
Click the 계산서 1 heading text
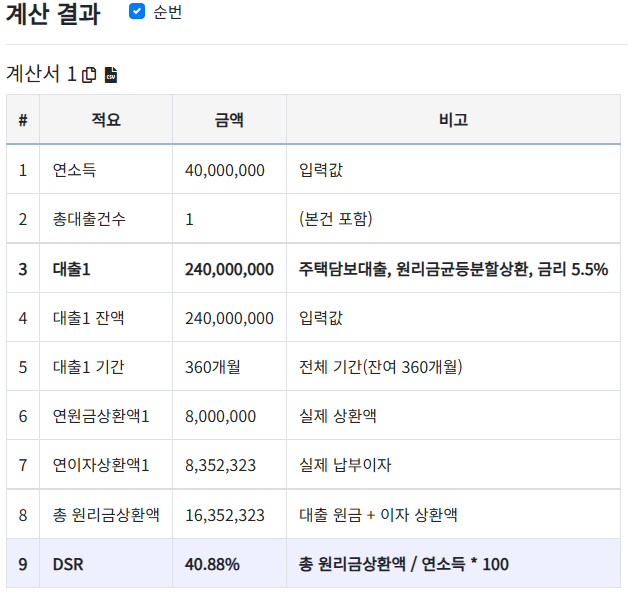coord(41,74)
